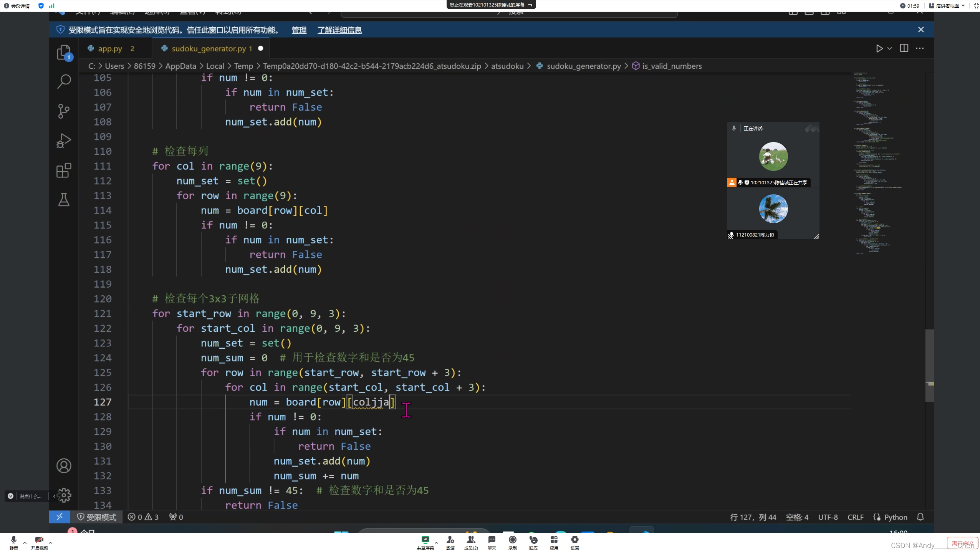The height and width of the screenshot is (553, 980).
Task: Expand video options arrow beside 开启视频
Action: [x=50, y=542]
